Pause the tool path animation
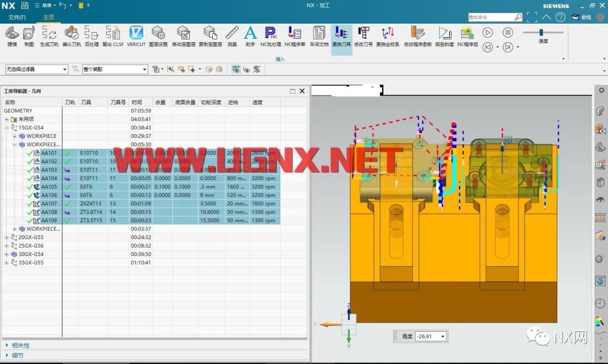 click(x=508, y=33)
